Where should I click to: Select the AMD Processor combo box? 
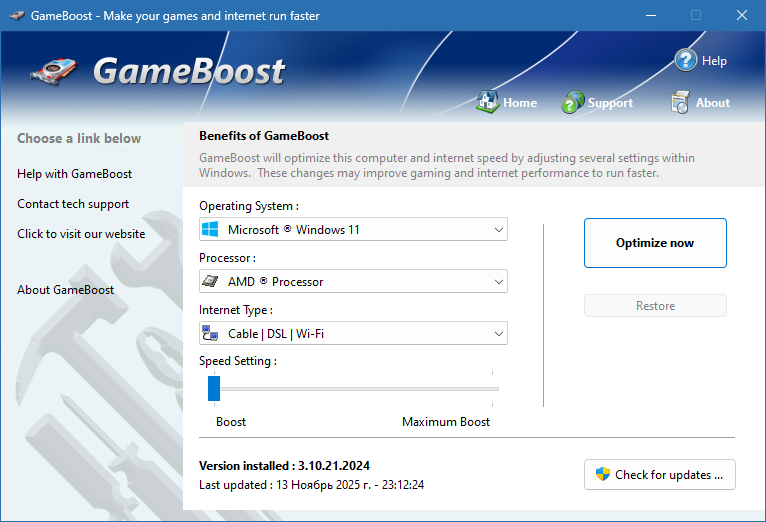coord(353,281)
